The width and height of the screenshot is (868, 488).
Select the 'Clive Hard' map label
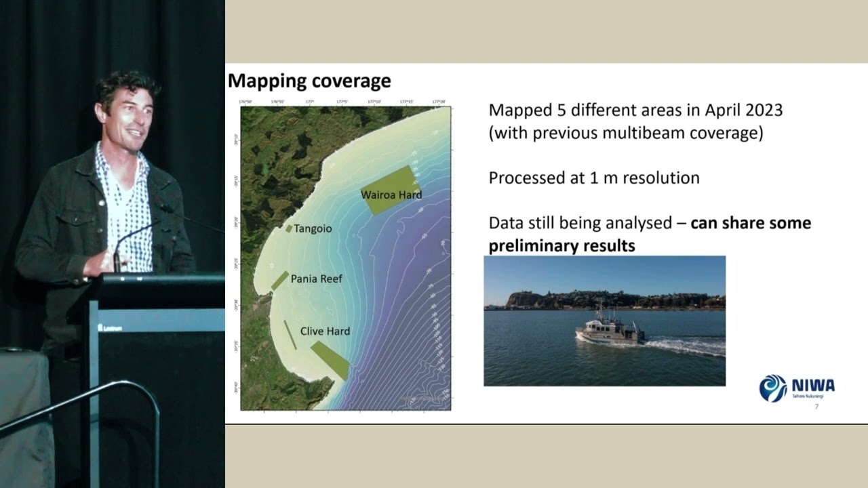click(x=325, y=331)
